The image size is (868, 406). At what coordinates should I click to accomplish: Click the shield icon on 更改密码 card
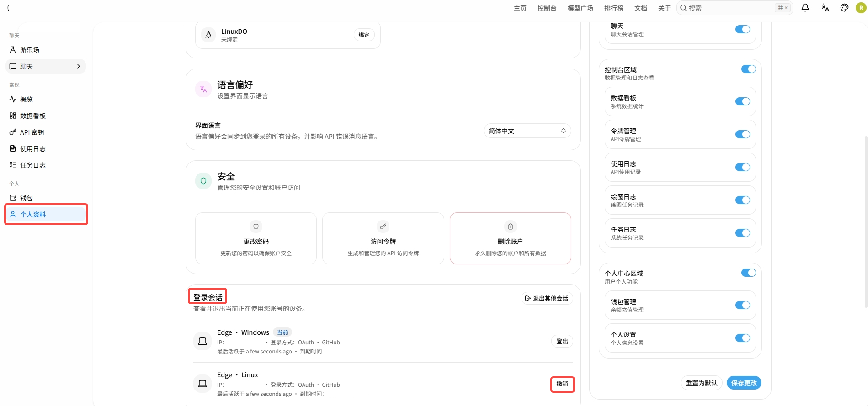[x=256, y=227]
